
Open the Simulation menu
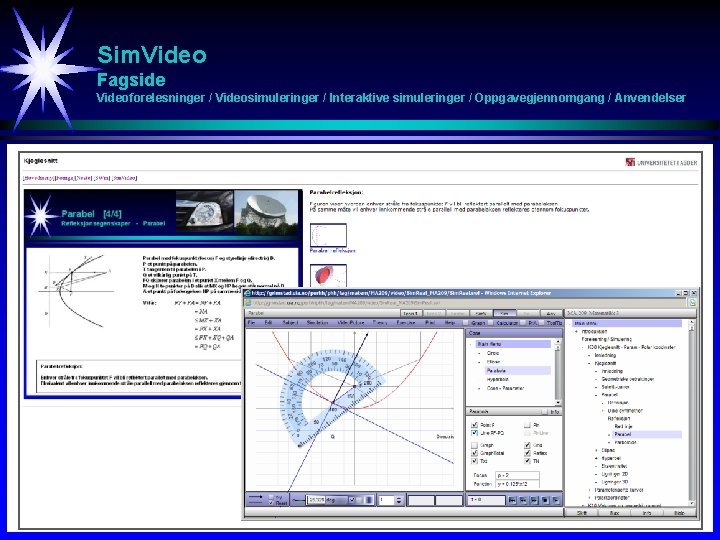[x=317, y=323]
